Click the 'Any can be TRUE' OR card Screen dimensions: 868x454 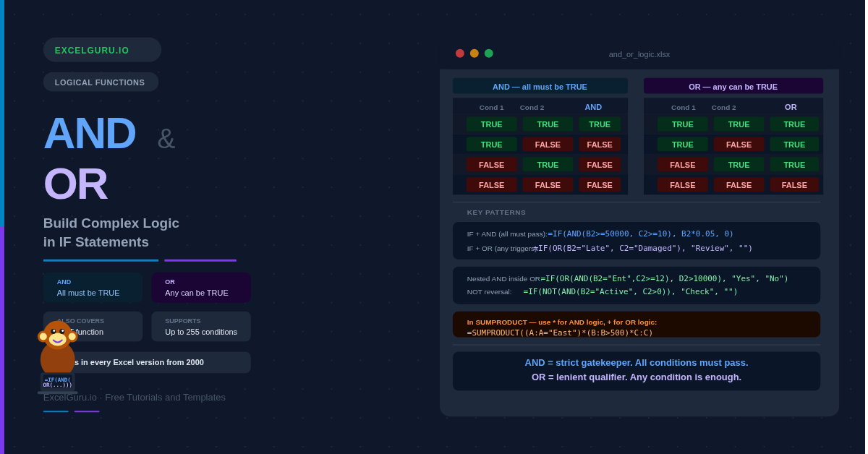tap(201, 288)
